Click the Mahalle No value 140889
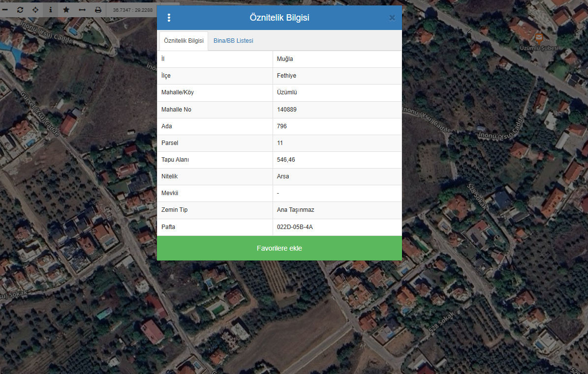 pos(287,110)
